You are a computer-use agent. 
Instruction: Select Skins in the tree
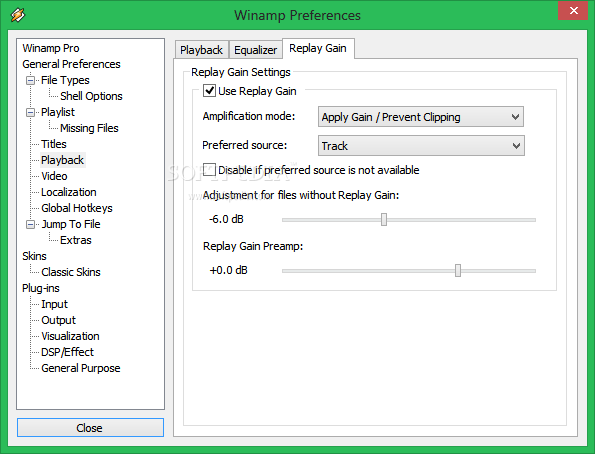coord(34,256)
